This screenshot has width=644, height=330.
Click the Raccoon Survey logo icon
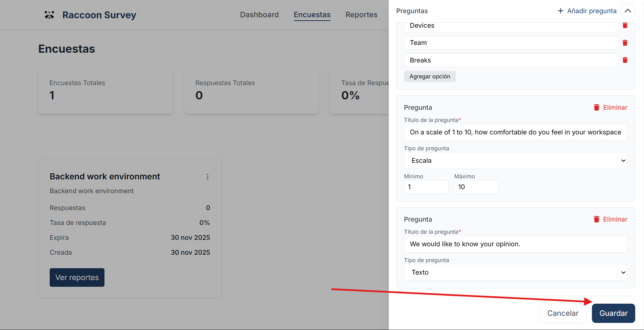(x=49, y=15)
